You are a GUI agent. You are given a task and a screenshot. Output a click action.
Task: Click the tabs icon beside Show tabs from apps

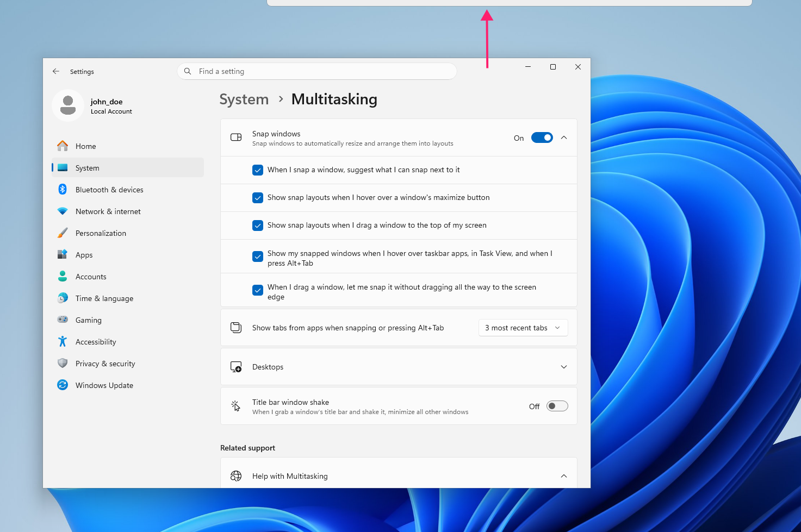coord(236,328)
